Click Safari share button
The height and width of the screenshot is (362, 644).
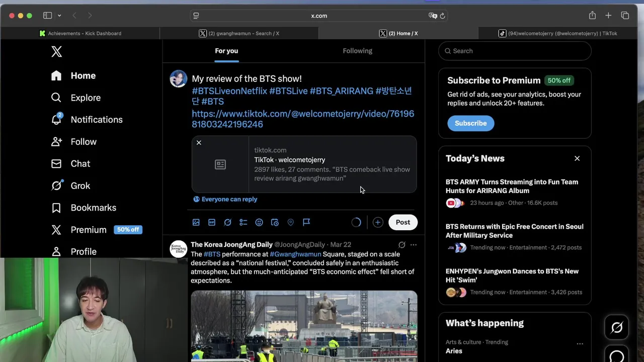tap(592, 16)
